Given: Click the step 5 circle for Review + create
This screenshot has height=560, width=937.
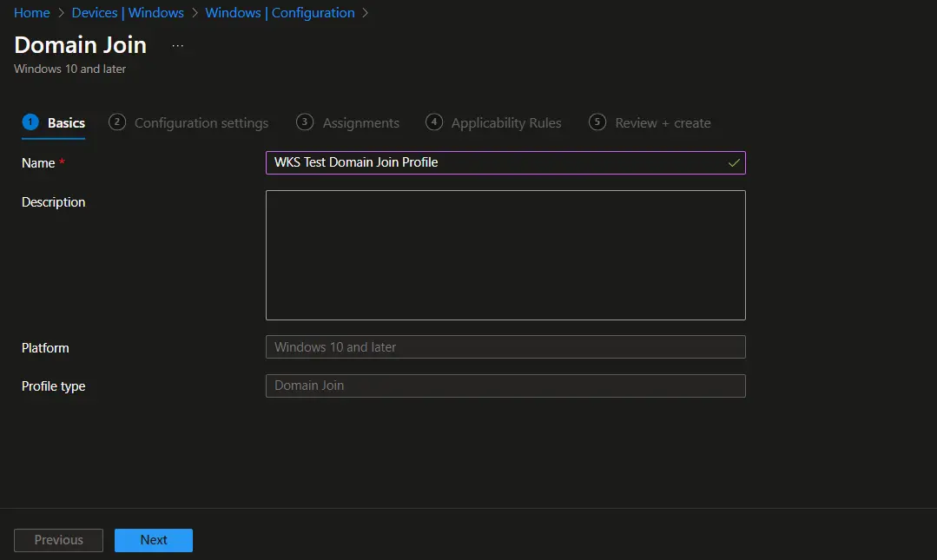Looking at the screenshot, I should (x=597, y=122).
